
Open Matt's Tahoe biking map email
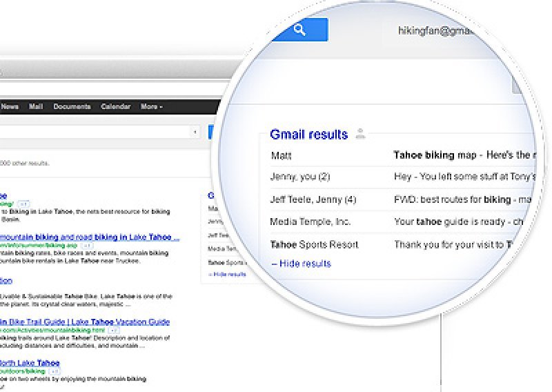tap(402, 155)
